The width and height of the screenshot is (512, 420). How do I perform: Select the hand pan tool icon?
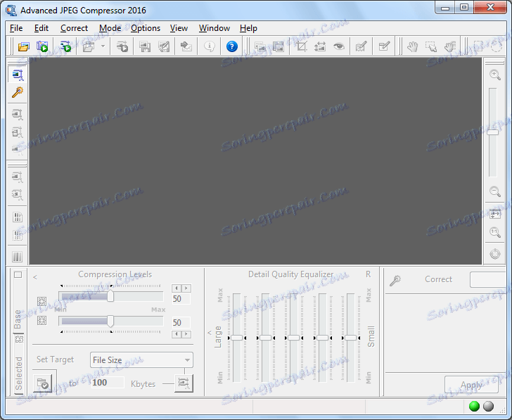[412, 46]
